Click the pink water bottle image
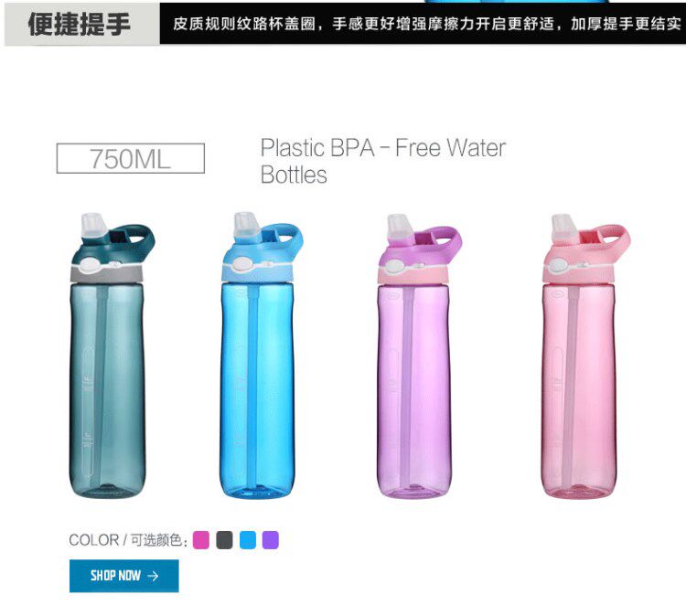The image size is (686, 616). (x=584, y=356)
